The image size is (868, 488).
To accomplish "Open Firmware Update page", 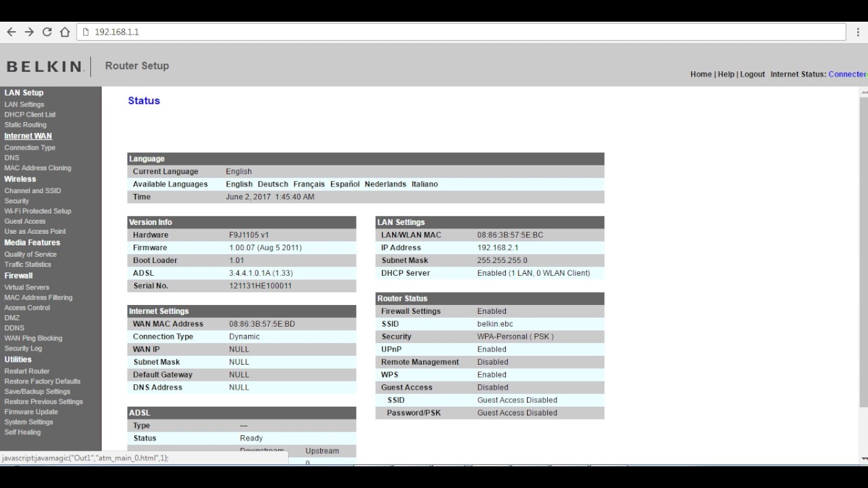I will pos(31,412).
